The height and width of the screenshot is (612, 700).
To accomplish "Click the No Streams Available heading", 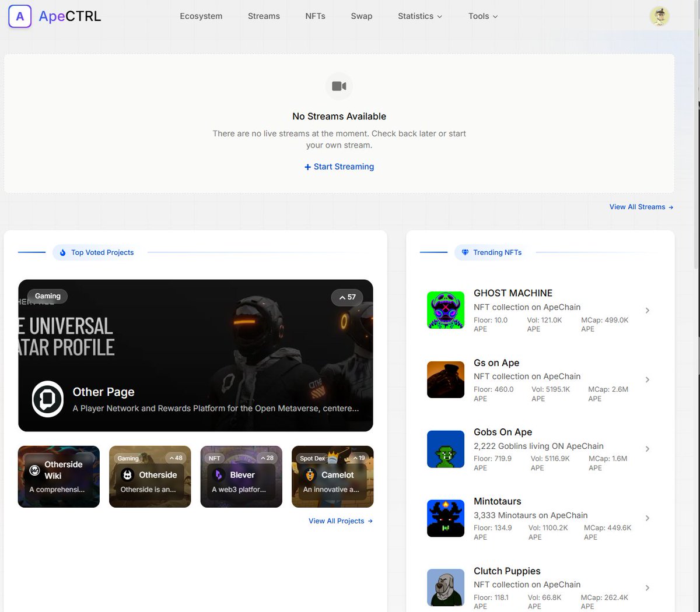I will [339, 117].
